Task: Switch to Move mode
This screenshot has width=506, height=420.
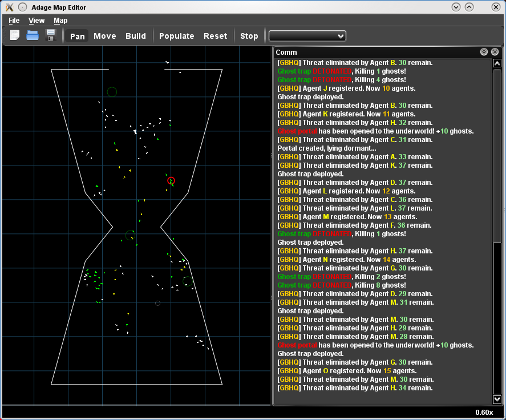Action: coord(104,36)
